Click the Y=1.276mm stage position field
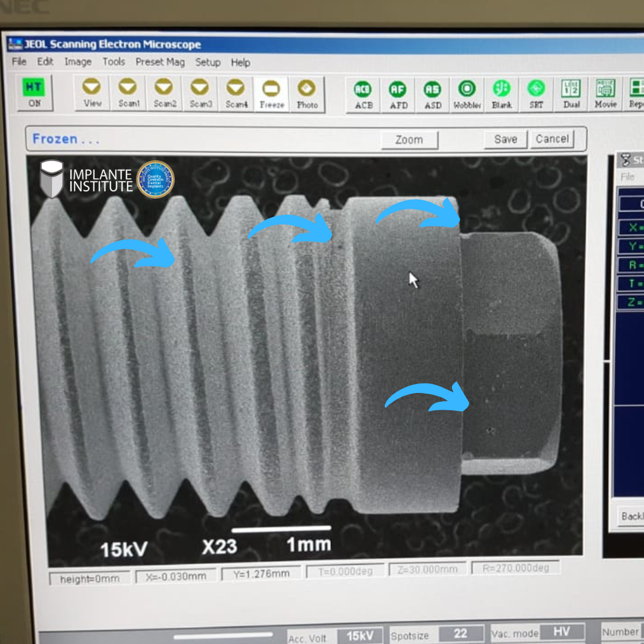 click(259, 574)
